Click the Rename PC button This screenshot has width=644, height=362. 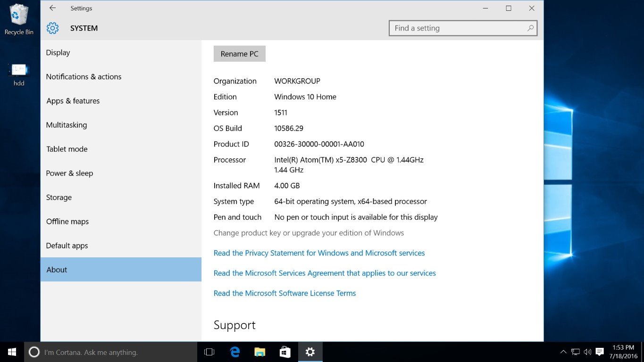240,54
